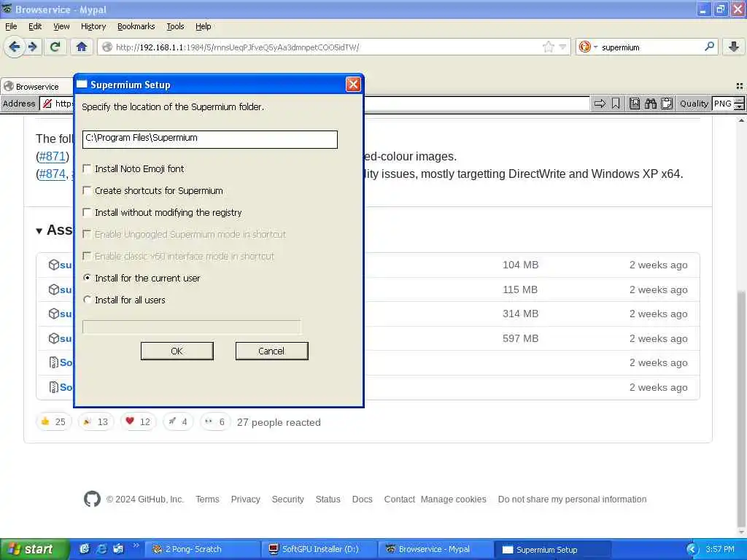The image size is (747, 560).
Task: Expand quick launch chevron in taskbar
Action: point(136,545)
